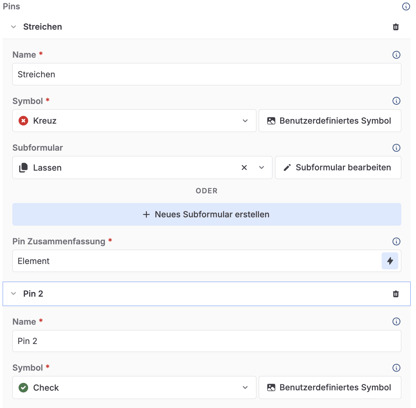Delete the Streichen pin with trash icon
This screenshot has height=408, width=416.
pyautogui.click(x=396, y=27)
